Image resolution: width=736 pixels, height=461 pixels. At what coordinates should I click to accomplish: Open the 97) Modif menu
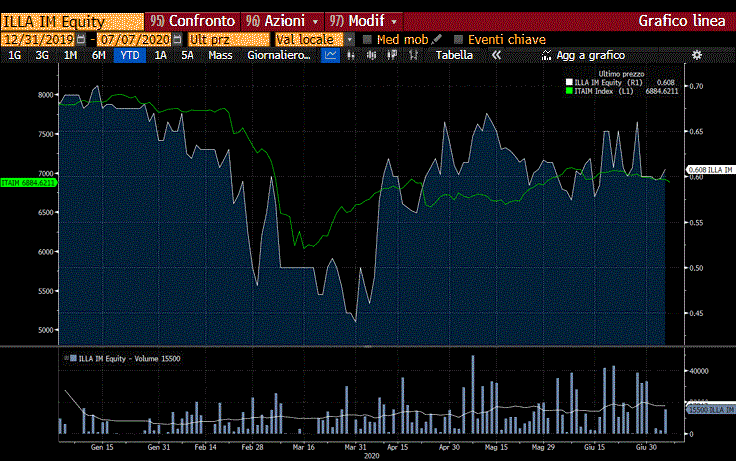click(363, 21)
